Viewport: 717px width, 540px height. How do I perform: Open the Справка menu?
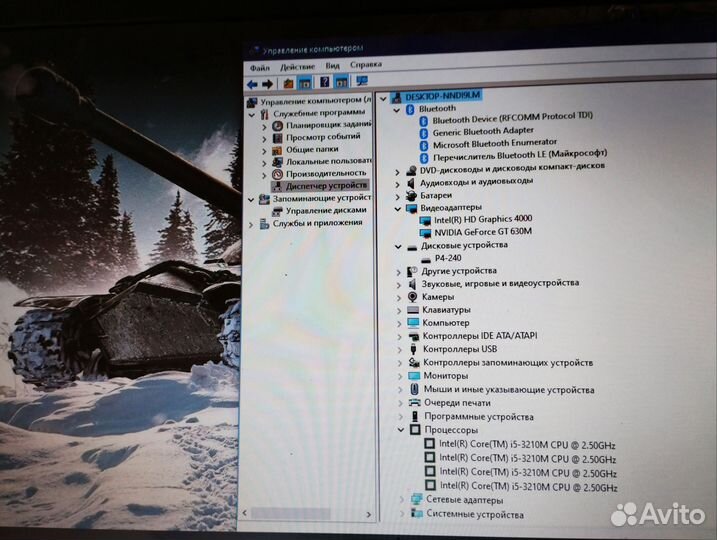[x=366, y=66]
